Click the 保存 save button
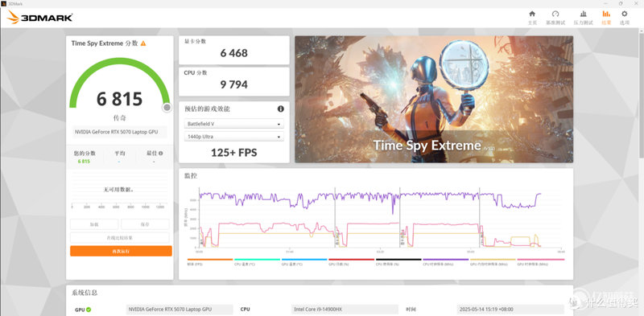The image size is (644, 316). (x=145, y=224)
